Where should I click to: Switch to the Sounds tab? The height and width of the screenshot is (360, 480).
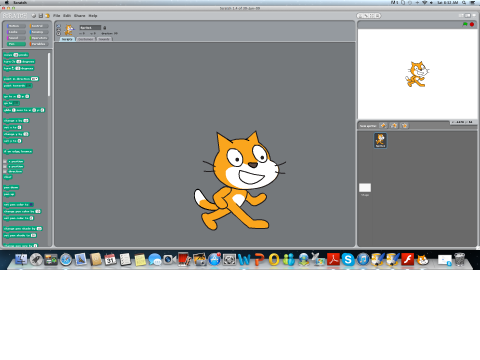point(104,39)
